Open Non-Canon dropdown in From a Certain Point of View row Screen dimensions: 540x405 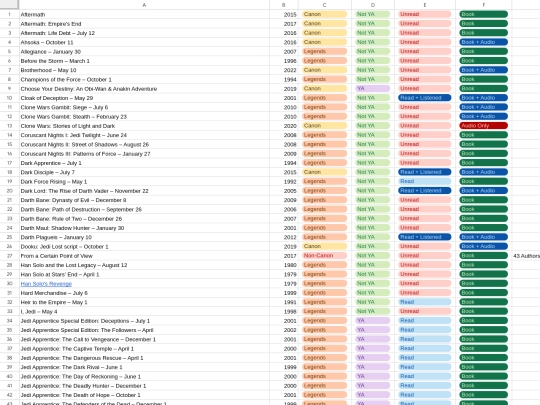(x=324, y=256)
